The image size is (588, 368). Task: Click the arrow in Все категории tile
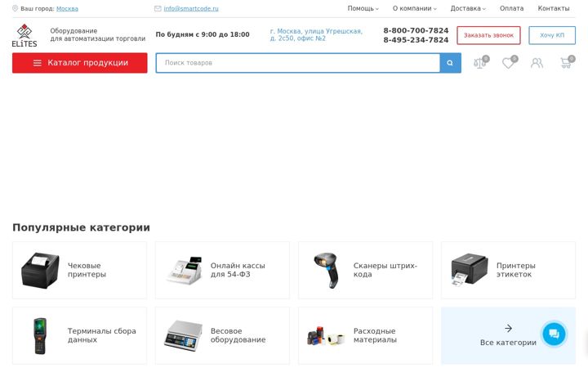(x=508, y=328)
